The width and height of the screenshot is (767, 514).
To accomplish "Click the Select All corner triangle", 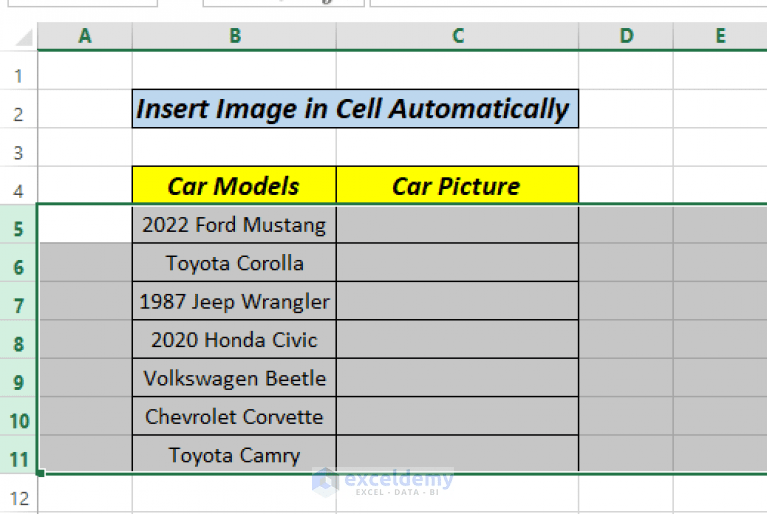I will (24, 37).
